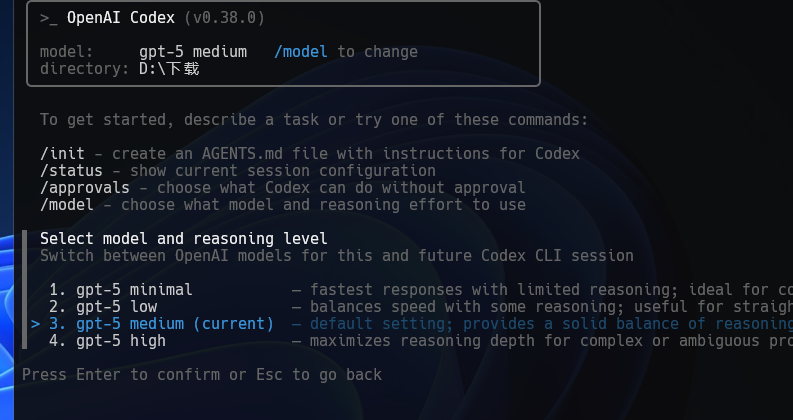Click the /init command
This screenshot has height=420, width=793.
pos(62,153)
